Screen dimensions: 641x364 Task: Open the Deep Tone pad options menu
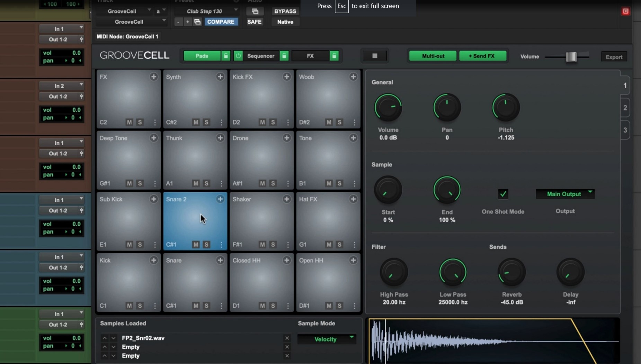(x=154, y=183)
